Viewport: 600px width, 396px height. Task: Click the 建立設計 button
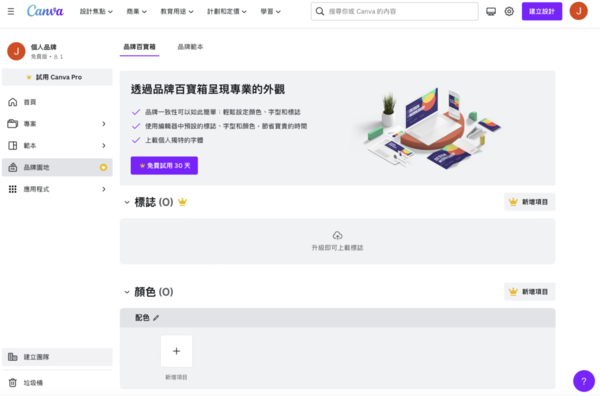pos(542,11)
